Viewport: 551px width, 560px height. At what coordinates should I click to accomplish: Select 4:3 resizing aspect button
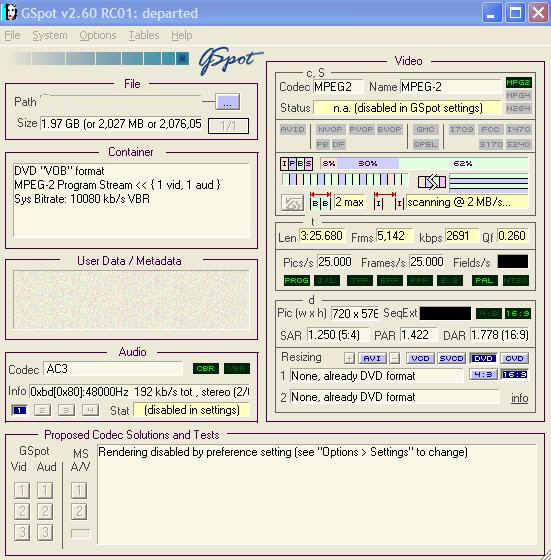pyautogui.click(x=483, y=374)
